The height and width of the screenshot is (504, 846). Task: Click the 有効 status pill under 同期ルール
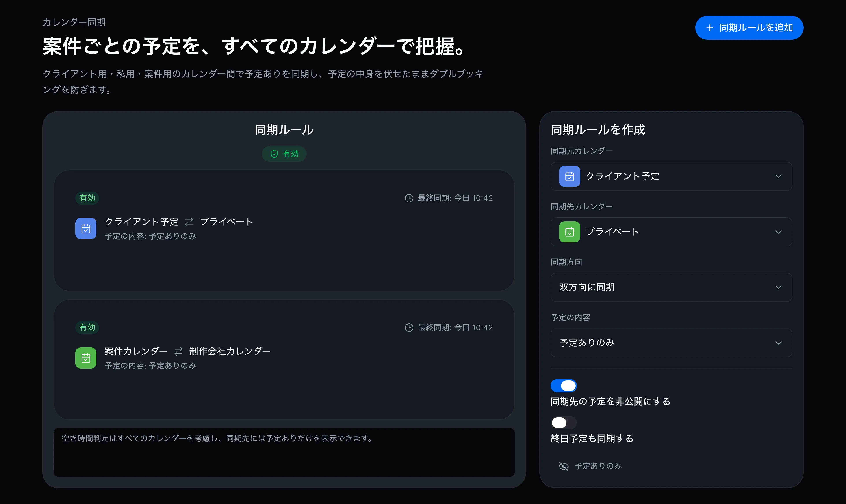(x=284, y=154)
